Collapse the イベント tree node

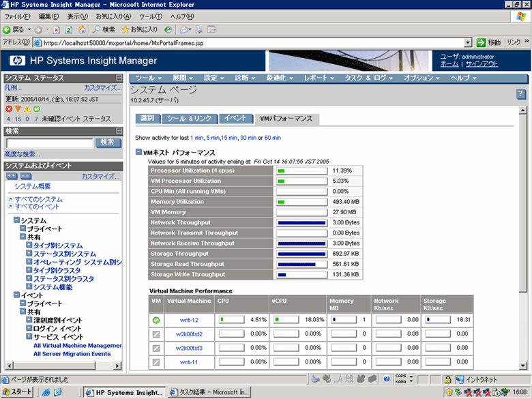16,295
